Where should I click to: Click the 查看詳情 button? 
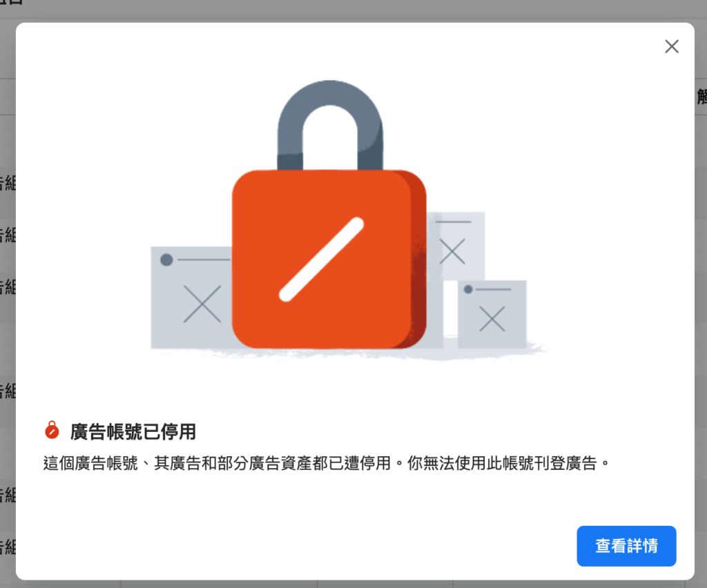click(x=626, y=546)
